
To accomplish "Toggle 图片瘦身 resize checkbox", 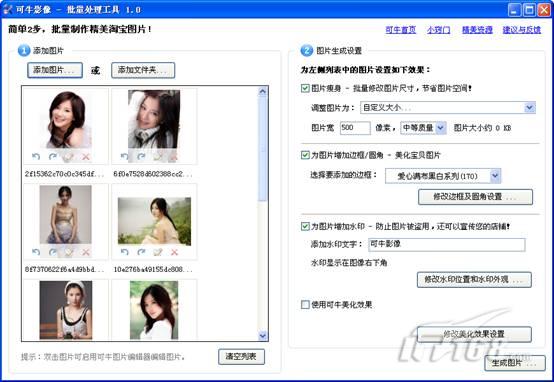I will point(305,88).
